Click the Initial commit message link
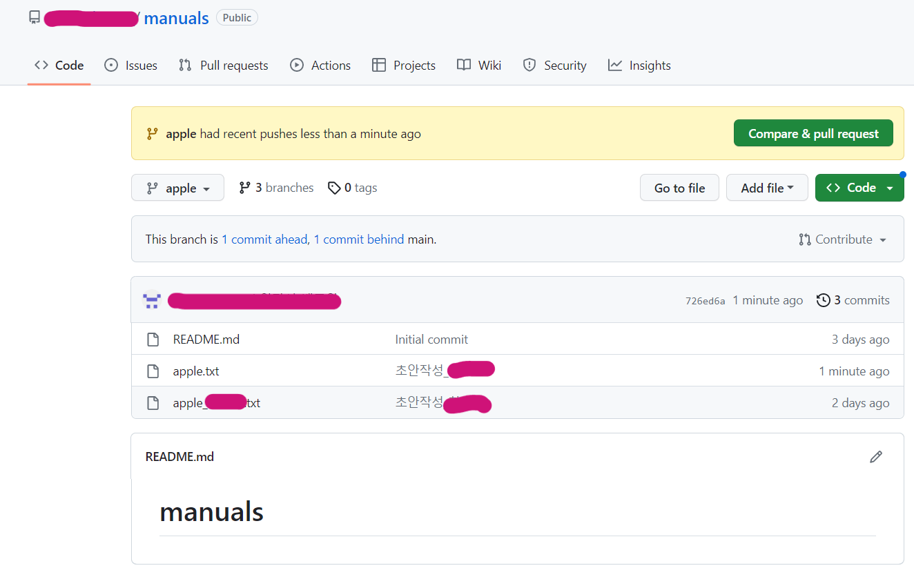This screenshot has width=914, height=588. [431, 340]
